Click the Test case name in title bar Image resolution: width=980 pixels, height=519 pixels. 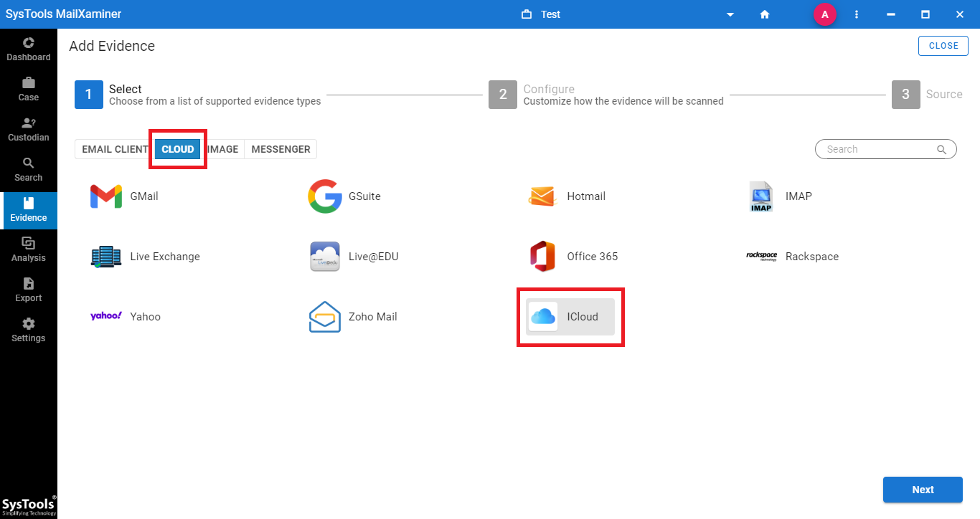coord(551,14)
